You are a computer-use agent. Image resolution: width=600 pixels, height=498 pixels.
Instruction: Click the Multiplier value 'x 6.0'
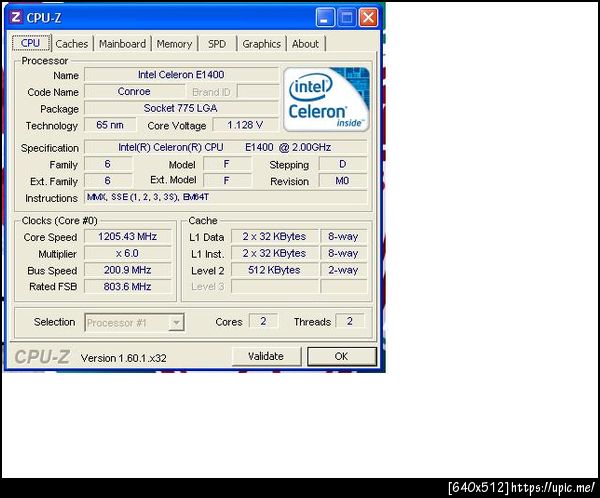(x=127, y=253)
